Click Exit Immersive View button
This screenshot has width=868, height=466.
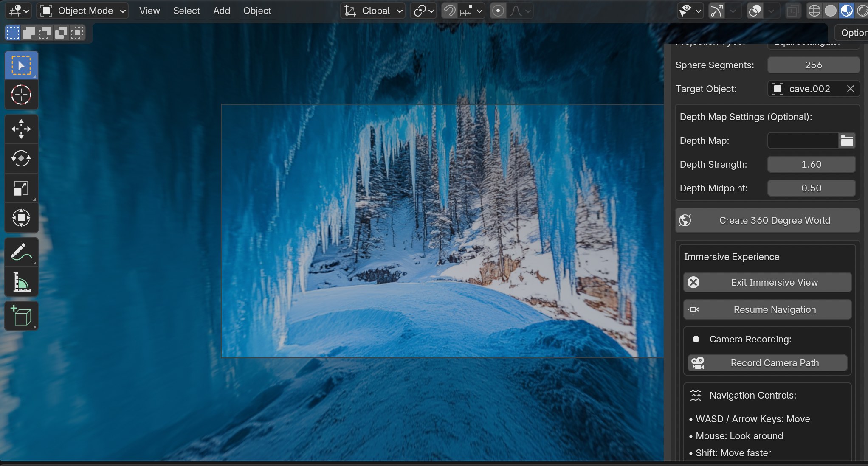[x=767, y=282]
